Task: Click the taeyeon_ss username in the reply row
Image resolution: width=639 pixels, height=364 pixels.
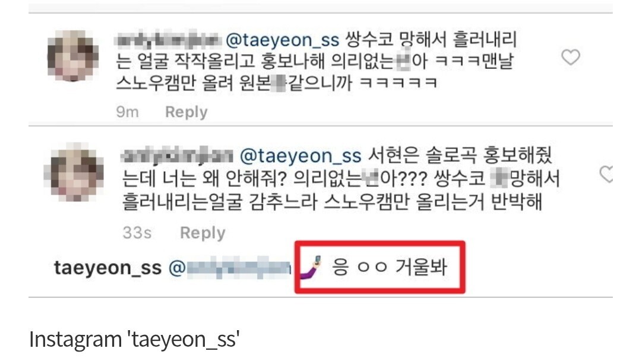Action: [108, 268]
